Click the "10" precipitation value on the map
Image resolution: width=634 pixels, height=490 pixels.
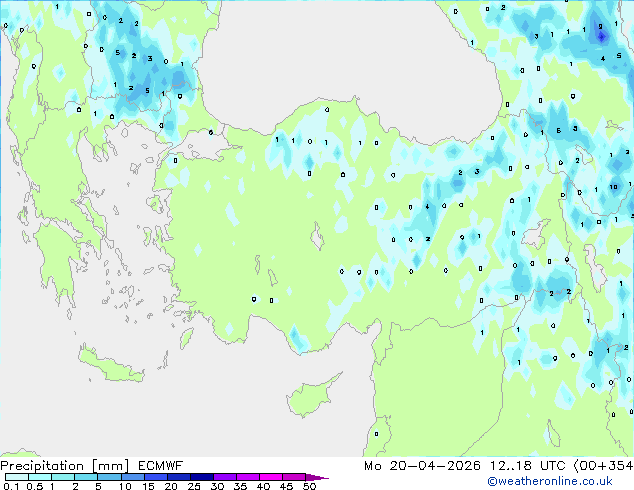[613, 187]
